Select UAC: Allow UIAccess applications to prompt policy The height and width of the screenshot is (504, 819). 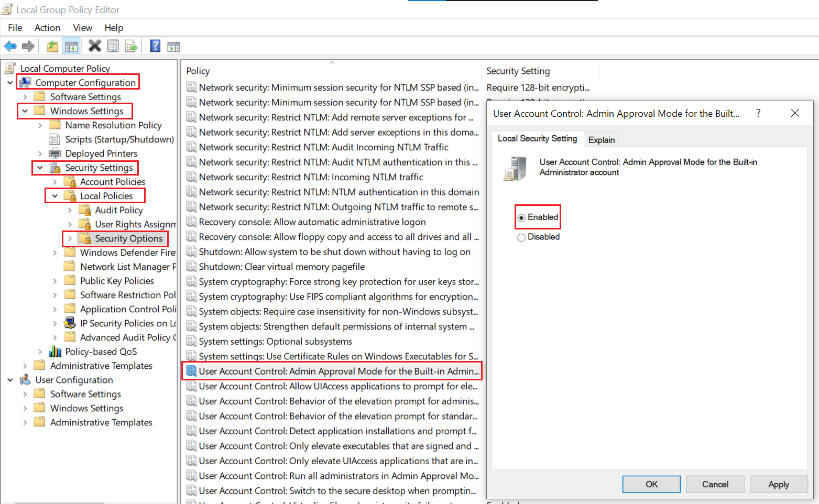(338, 386)
